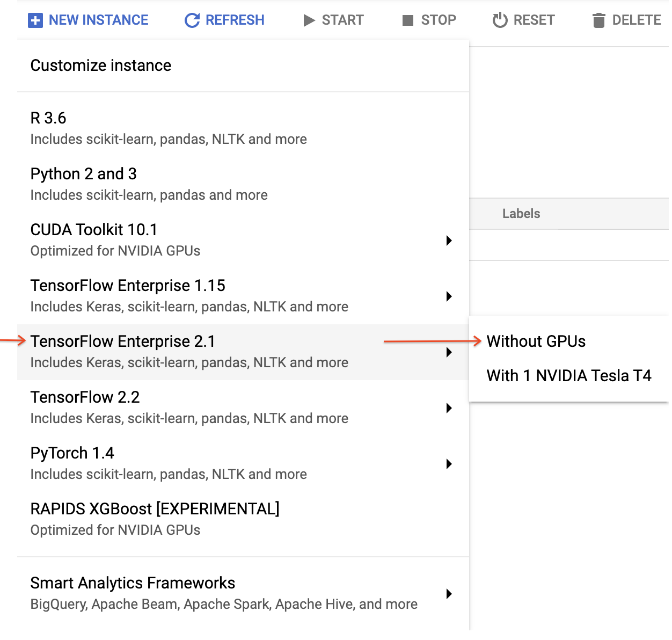Screen dimensions: 672x640
Task: Click the Reset power icon
Action: click(500, 20)
